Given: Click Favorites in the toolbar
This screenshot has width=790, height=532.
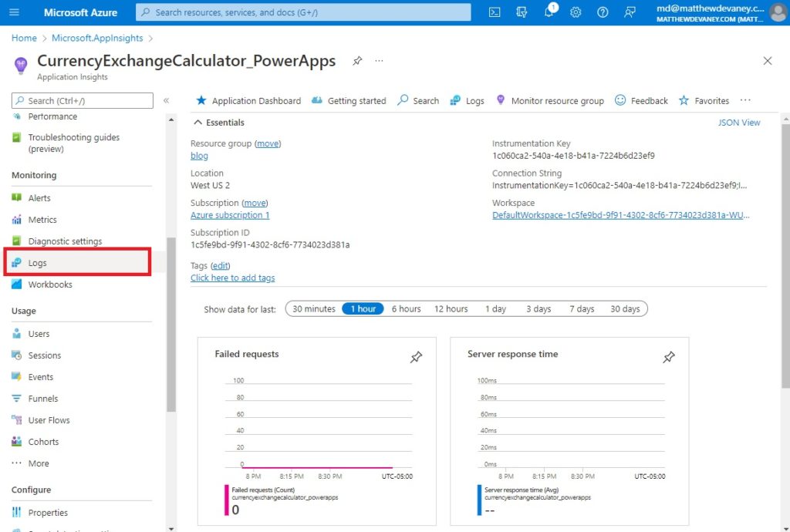Looking at the screenshot, I should tap(704, 101).
